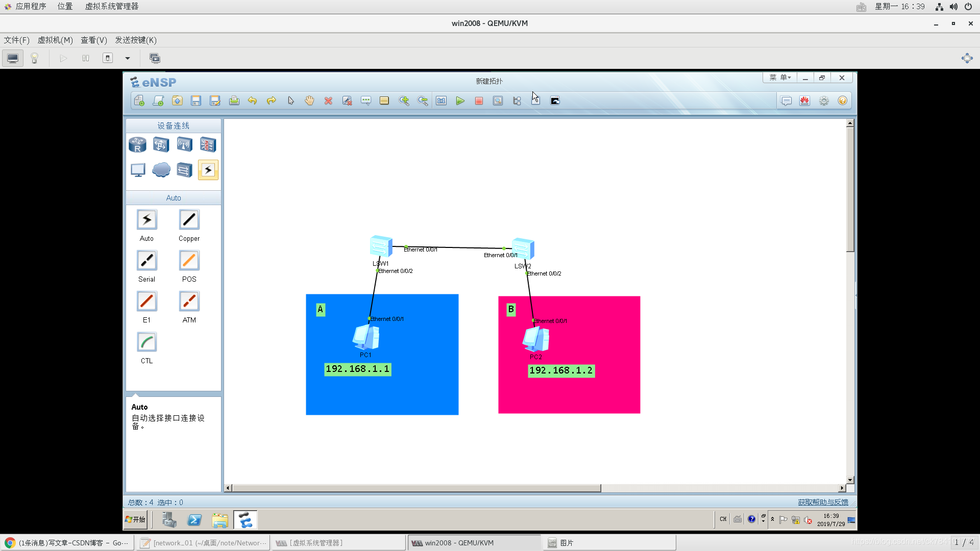980x551 pixels.
Task: Select the Router device category icon
Action: tap(137, 145)
